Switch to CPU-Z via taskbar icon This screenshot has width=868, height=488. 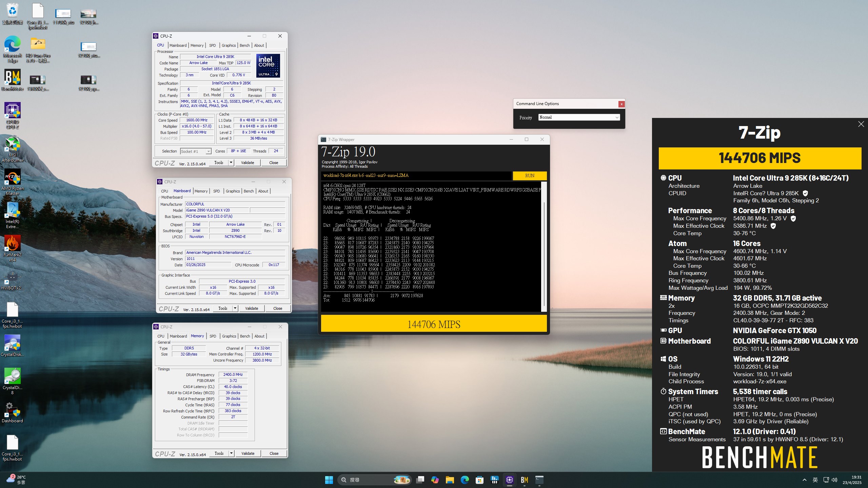509,480
